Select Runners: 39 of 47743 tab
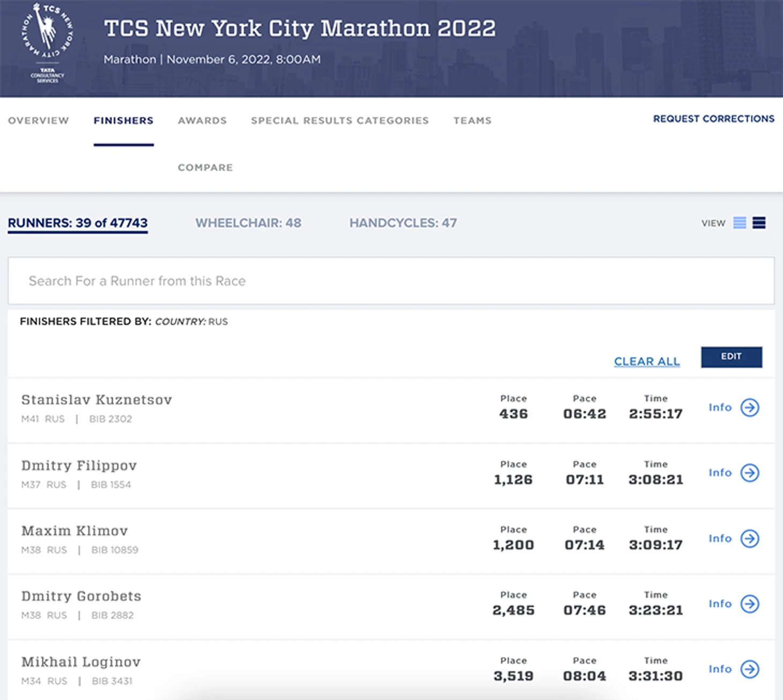Image resolution: width=783 pixels, height=700 pixels. (x=78, y=223)
